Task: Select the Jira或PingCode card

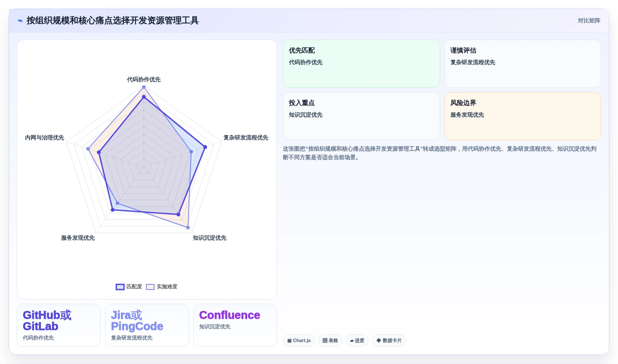Action: [147, 325]
